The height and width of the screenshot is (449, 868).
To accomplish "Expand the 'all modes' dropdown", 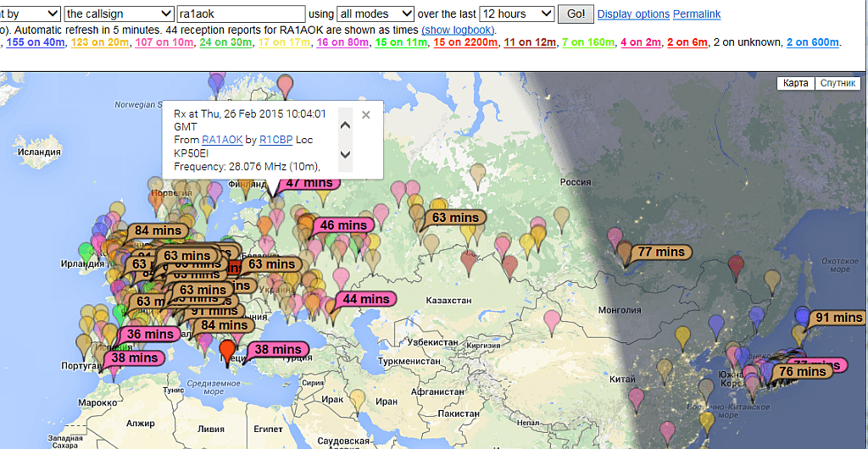I will point(375,14).
